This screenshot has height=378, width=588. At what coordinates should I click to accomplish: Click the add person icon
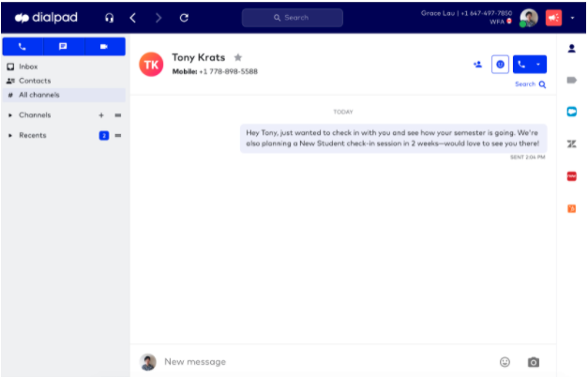click(477, 65)
